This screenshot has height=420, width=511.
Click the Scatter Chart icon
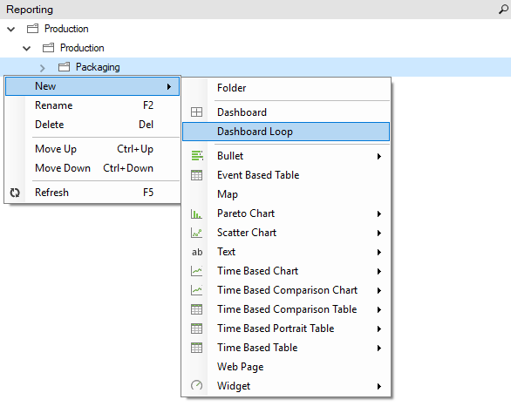pyautogui.click(x=196, y=233)
